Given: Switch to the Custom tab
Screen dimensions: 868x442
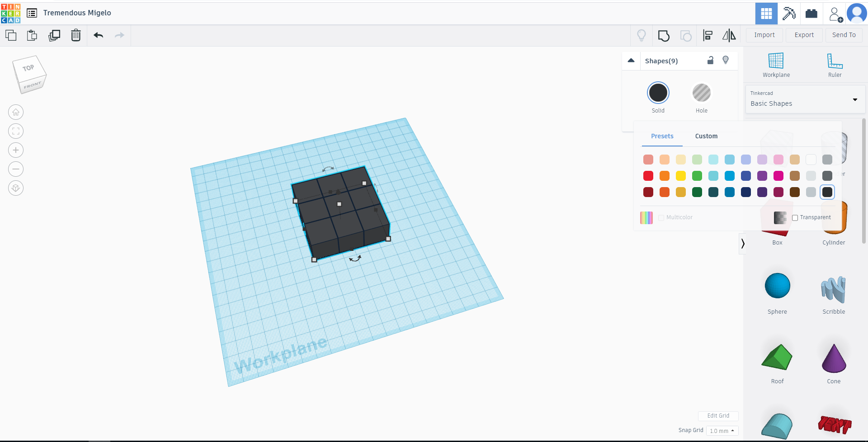Looking at the screenshot, I should (x=706, y=136).
